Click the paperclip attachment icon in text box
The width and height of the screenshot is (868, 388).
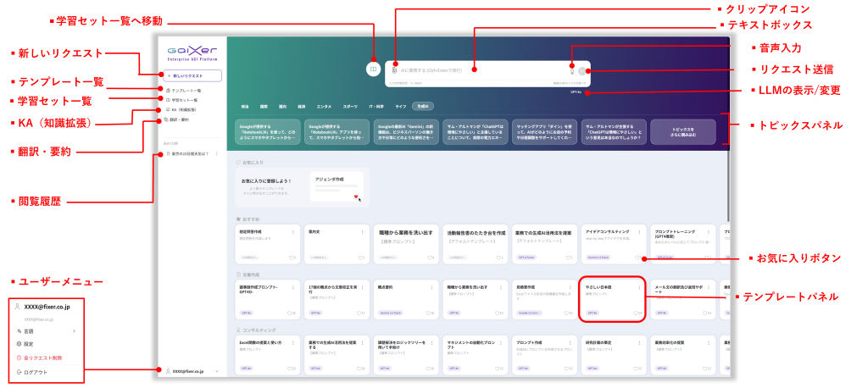(394, 70)
